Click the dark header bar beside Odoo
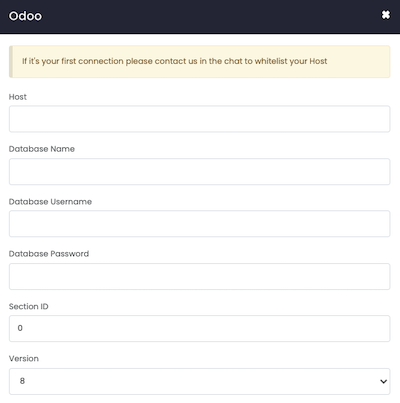The height and width of the screenshot is (403, 400). 210,16
